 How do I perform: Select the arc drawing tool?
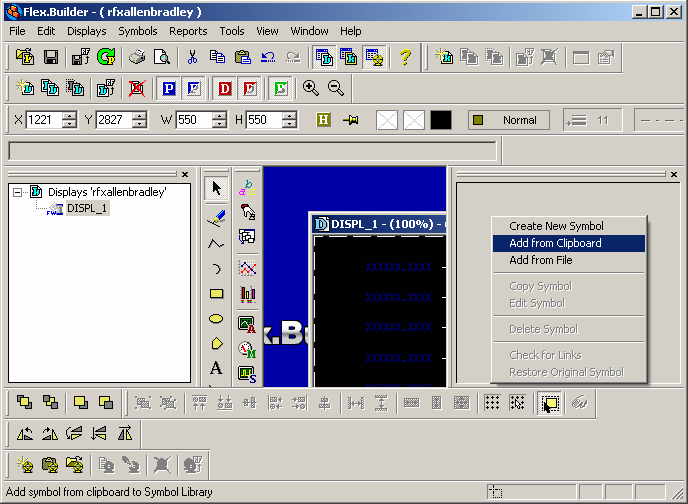216,269
